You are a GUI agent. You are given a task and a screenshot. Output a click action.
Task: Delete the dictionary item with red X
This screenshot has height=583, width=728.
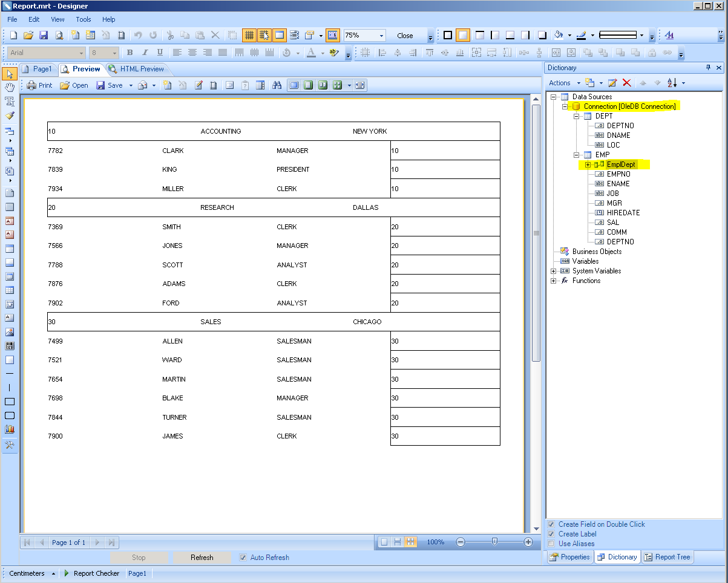627,83
